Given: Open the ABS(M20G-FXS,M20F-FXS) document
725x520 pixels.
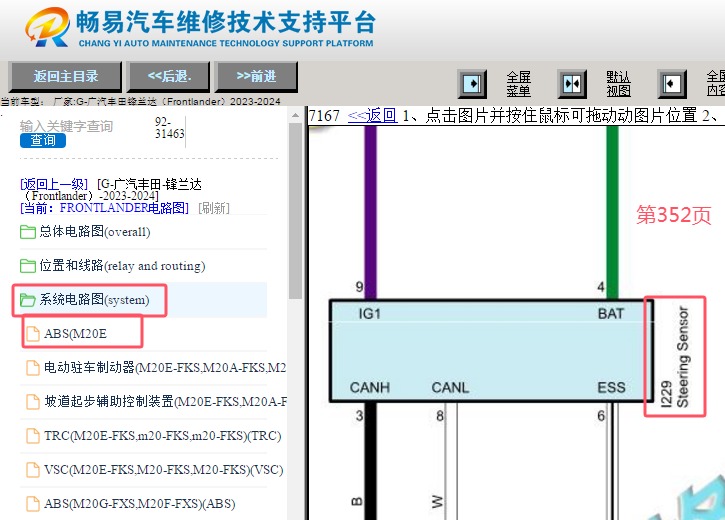Looking at the screenshot, I should (140, 503).
